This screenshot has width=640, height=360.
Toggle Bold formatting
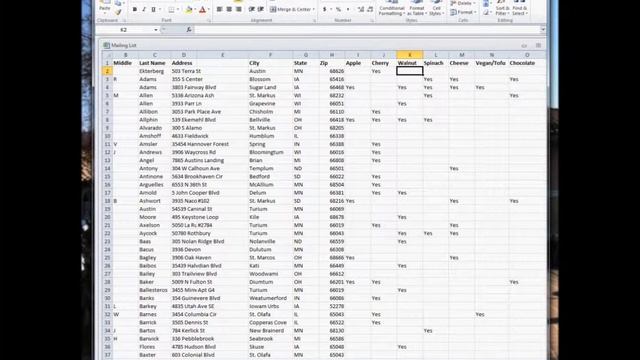coord(135,9)
